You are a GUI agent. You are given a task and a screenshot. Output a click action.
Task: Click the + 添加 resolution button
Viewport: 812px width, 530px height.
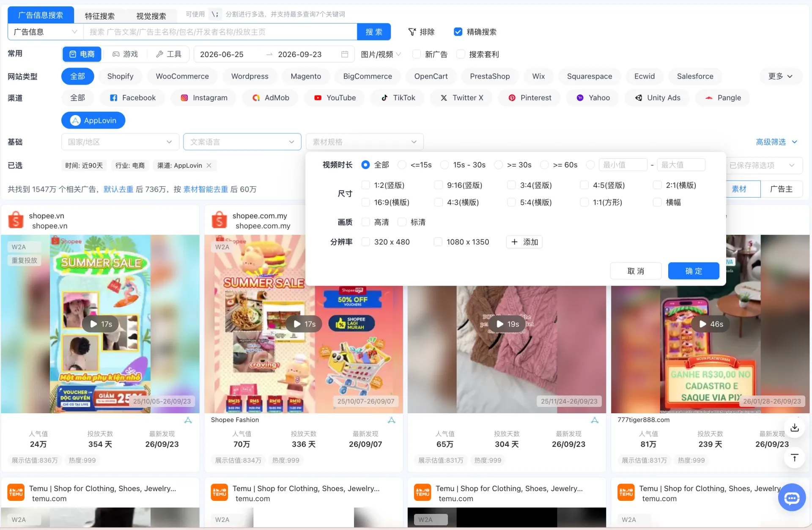[x=524, y=242]
